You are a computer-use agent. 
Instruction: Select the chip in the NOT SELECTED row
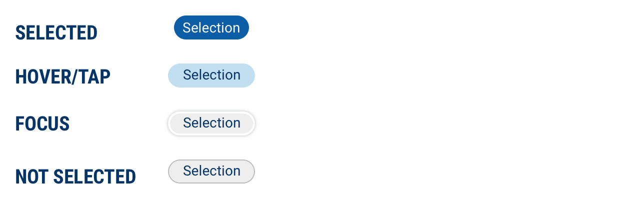211,171
